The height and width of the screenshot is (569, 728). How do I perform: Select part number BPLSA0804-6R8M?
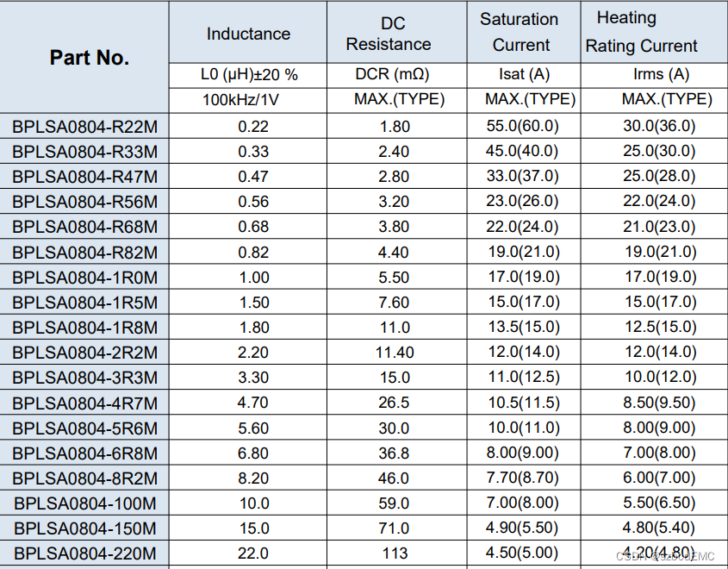(85, 453)
